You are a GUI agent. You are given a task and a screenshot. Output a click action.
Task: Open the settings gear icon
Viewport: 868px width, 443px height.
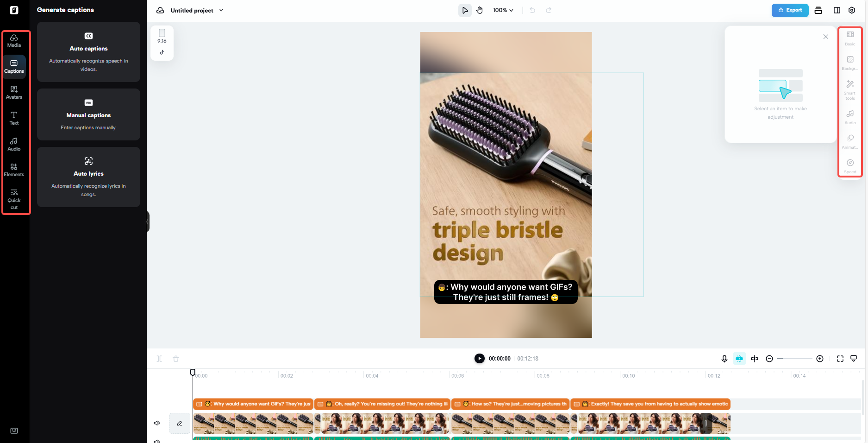[852, 10]
